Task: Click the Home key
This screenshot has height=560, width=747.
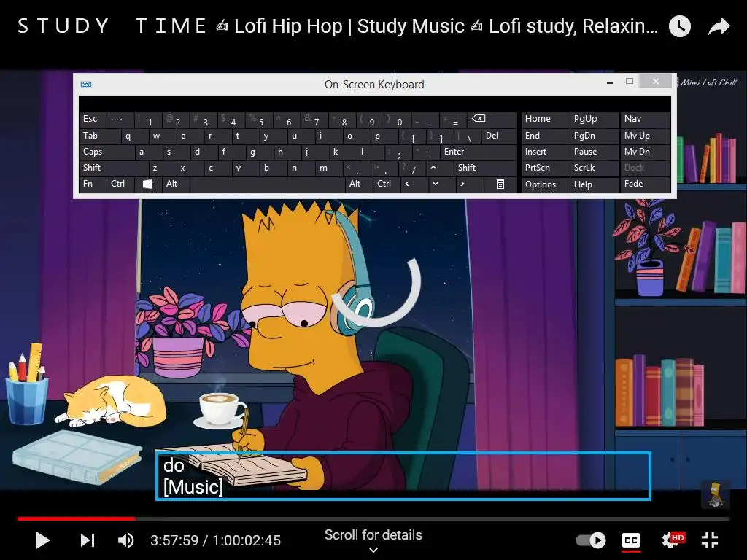Action: [x=545, y=120]
